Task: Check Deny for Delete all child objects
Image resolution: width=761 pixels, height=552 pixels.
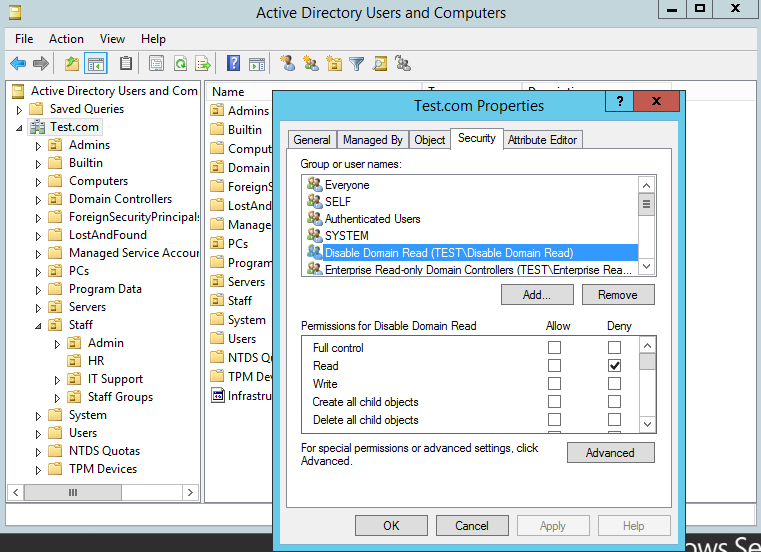Action: 614,419
